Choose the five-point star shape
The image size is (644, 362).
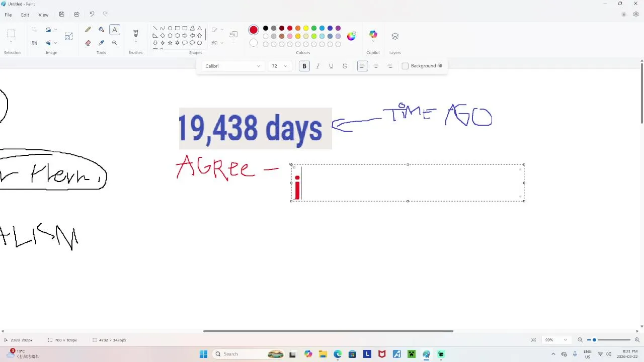coord(170,43)
